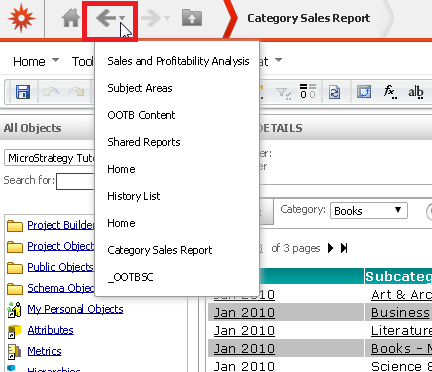This screenshot has height=372, width=432.
Task: Open the Attributes link
Action: pos(50,330)
